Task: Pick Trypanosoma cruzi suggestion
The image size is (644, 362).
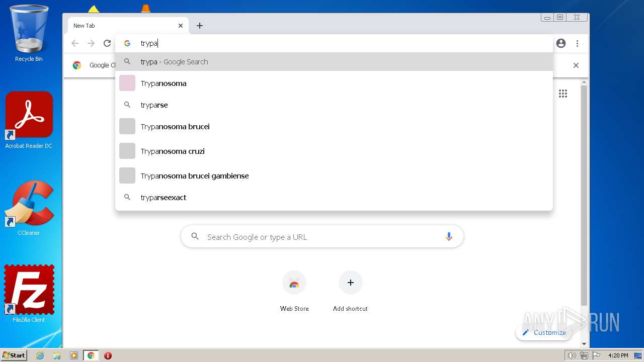Action: pyautogui.click(x=334, y=151)
